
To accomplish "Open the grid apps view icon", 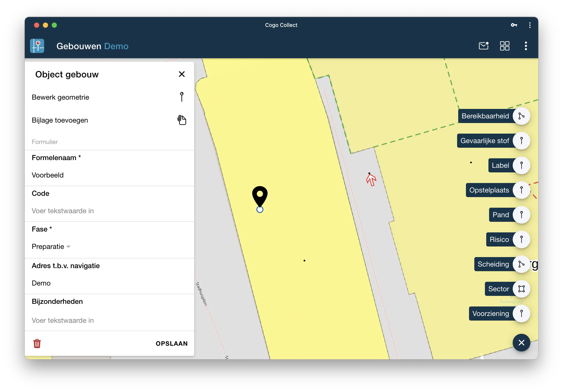I will click(505, 46).
